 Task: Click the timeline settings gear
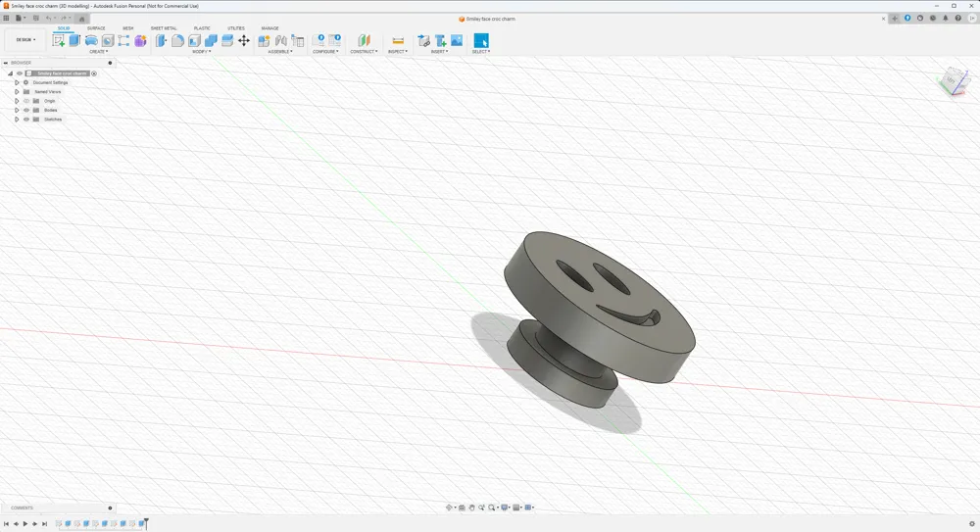click(x=972, y=524)
